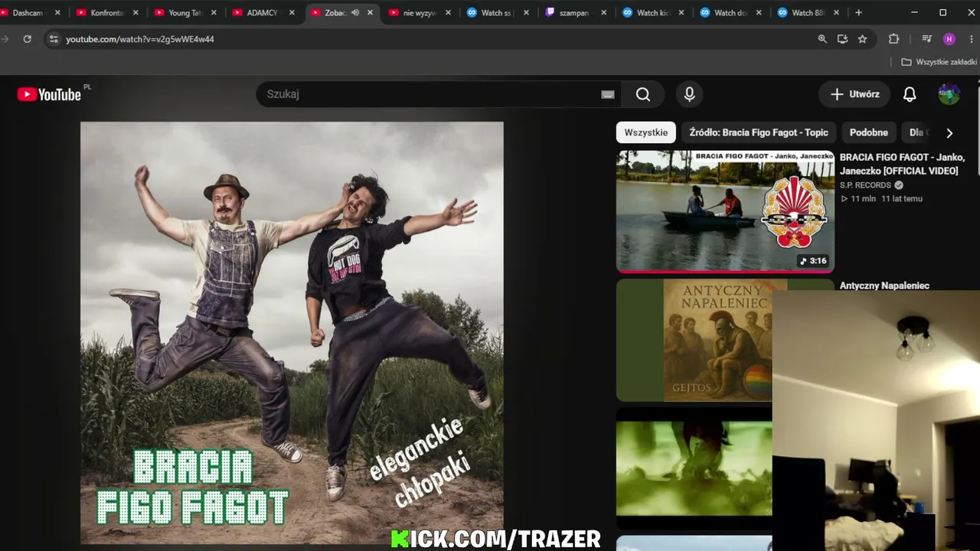Switch to the szampan Twitch tab

[575, 12]
